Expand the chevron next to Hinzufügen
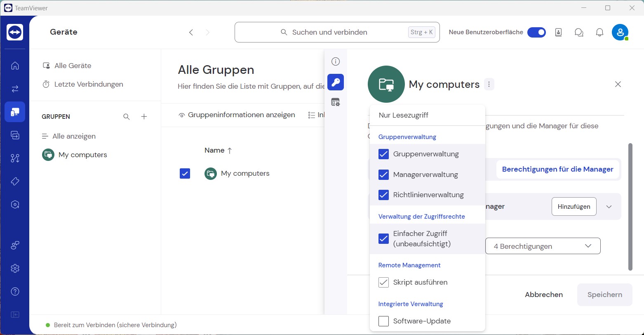Screen dimensions: 644x335 (x=609, y=207)
